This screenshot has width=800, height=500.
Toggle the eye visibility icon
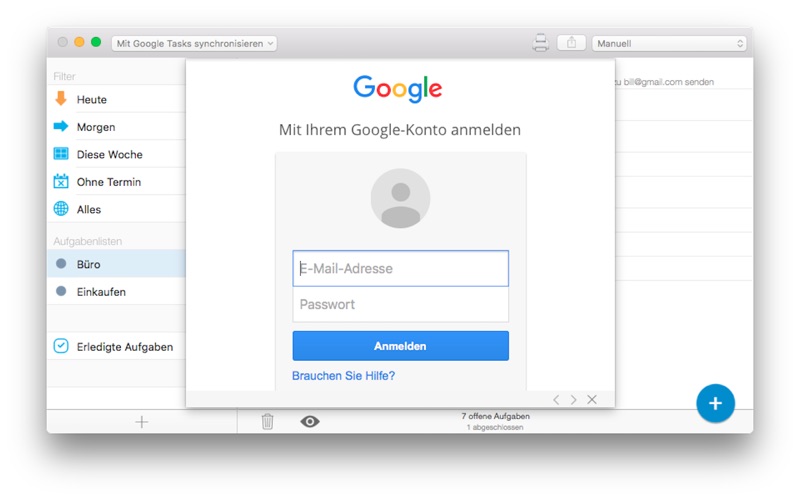point(310,421)
